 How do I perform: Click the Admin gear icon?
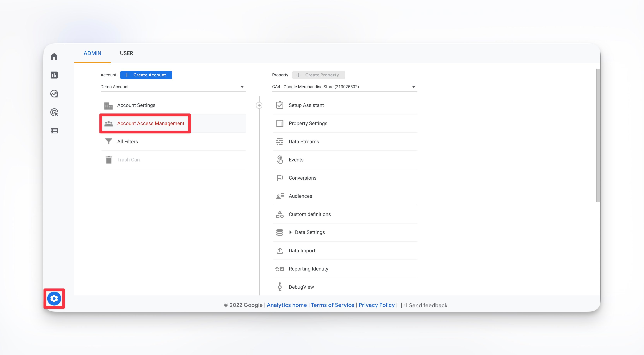click(x=54, y=299)
